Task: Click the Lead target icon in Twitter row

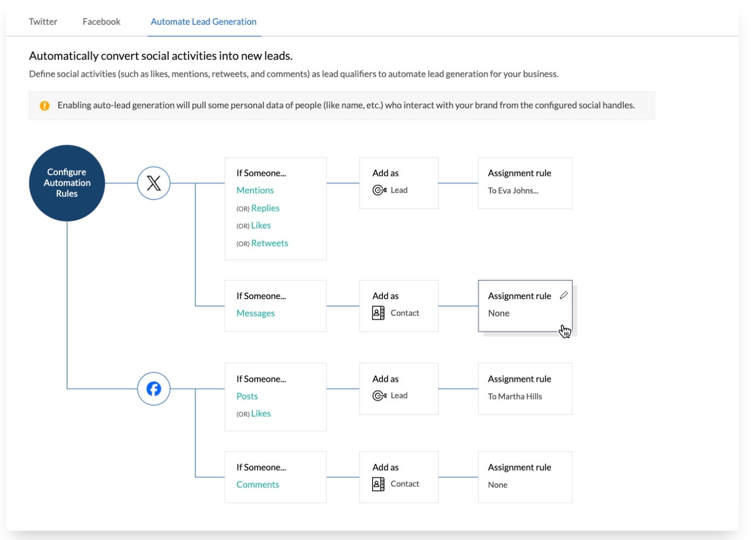Action: [380, 190]
